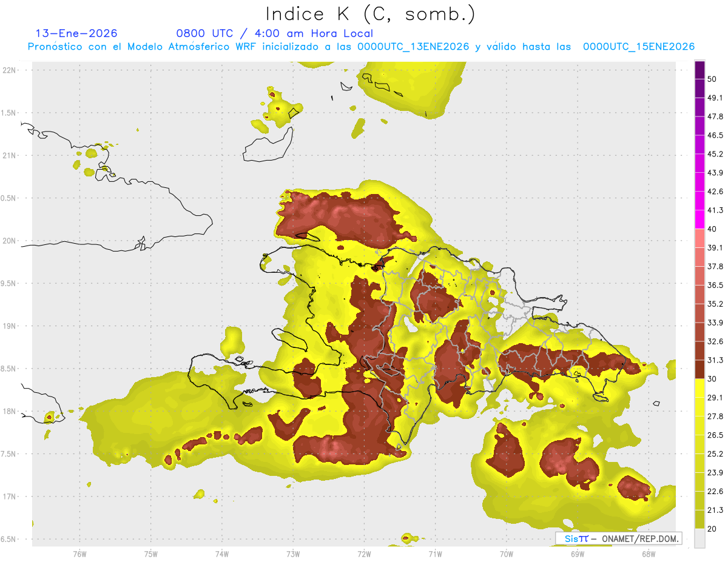The image size is (728, 562).
Task: Click the colorbar value "40"
Action: pos(712,229)
